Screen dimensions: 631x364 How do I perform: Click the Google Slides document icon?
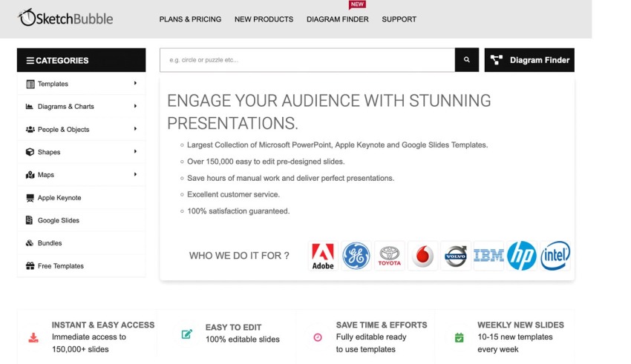coord(29,220)
